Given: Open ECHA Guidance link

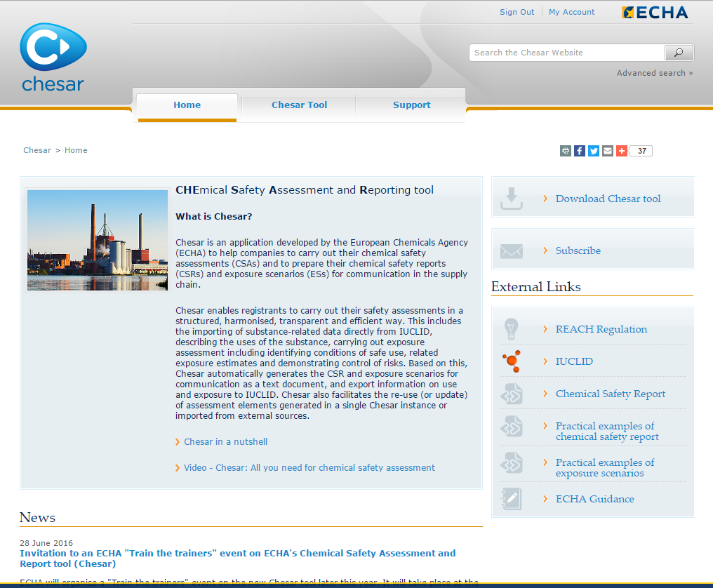Looking at the screenshot, I should point(595,499).
